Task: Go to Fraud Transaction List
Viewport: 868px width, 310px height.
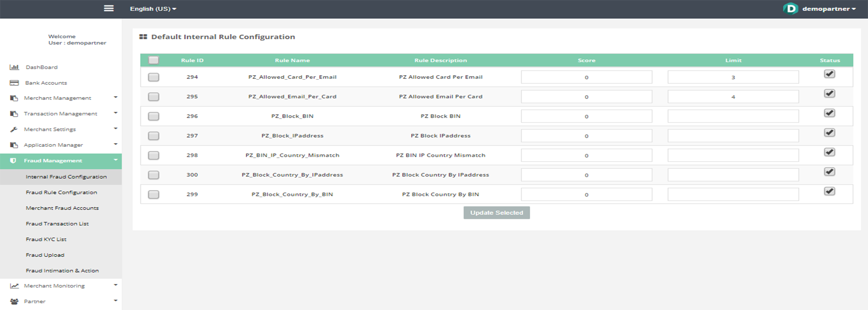Action: pyautogui.click(x=57, y=224)
